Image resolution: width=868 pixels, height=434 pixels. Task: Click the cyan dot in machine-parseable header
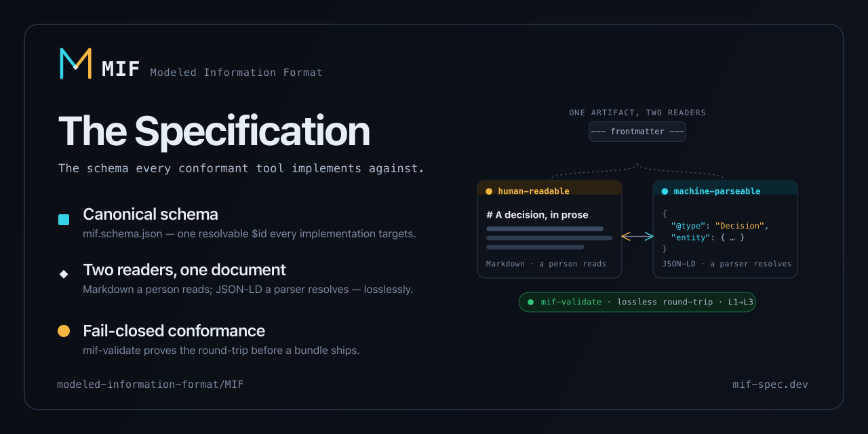coord(665,191)
